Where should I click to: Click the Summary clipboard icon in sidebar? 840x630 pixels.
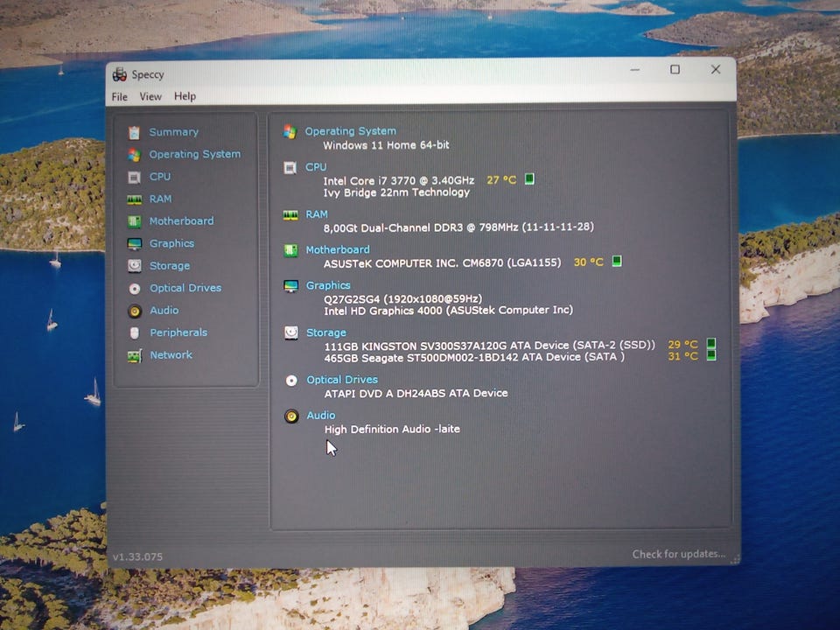click(x=134, y=132)
